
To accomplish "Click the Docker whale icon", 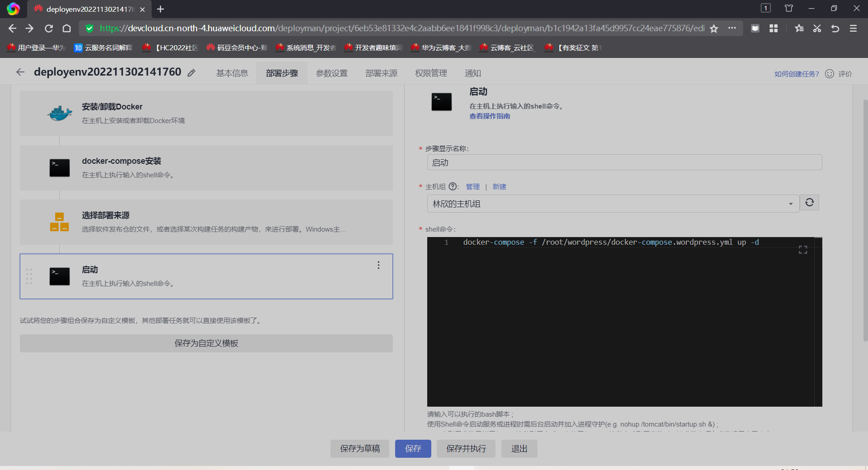I will pyautogui.click(x=60, y=113).
